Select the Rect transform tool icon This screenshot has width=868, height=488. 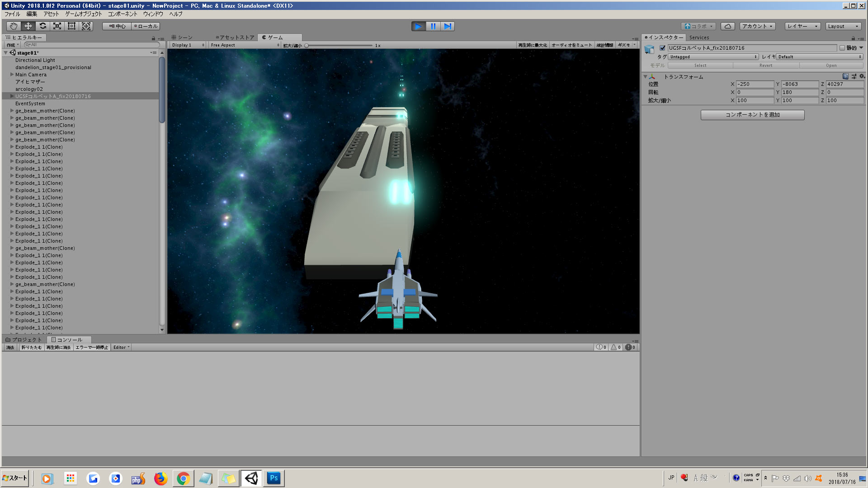point(71,26)
